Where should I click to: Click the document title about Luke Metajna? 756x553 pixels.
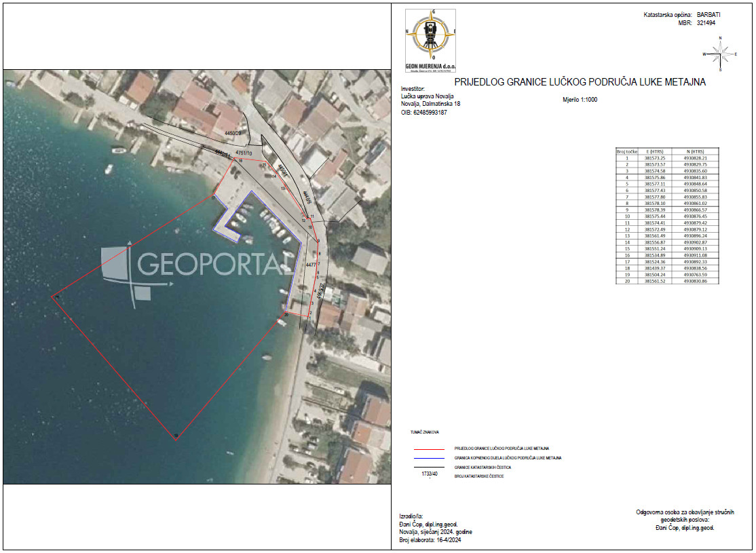(580, 82)
